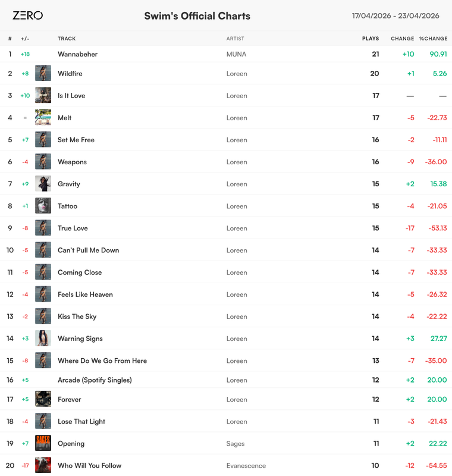Open the Who Will You Follow cover art

click(43, 465)
